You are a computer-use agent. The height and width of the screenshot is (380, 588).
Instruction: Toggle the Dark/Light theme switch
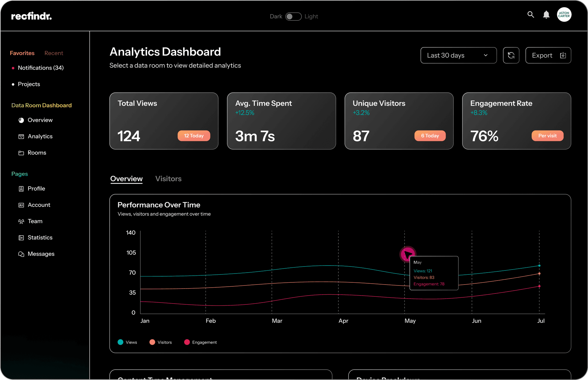(293, 17)
